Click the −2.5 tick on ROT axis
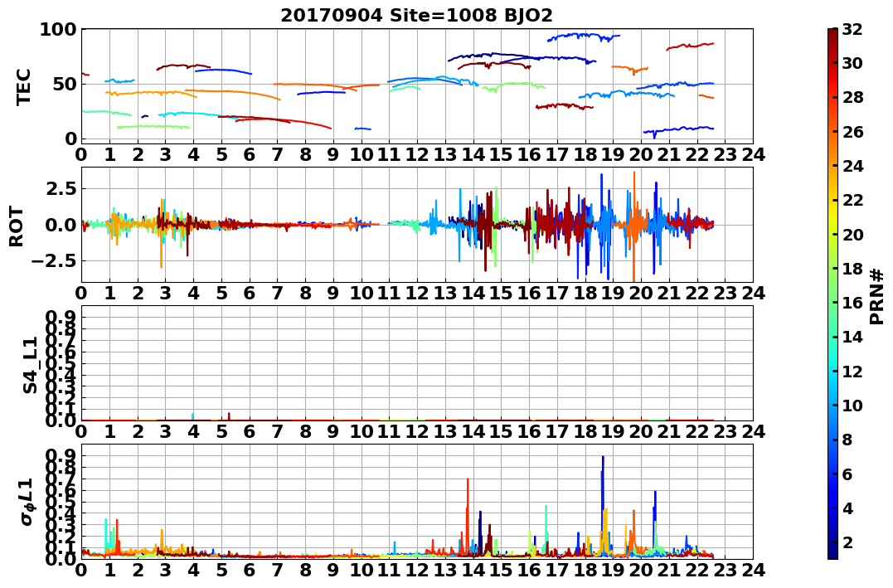The image size is (893, 588). pyautogui.click(x=53, y=261)
